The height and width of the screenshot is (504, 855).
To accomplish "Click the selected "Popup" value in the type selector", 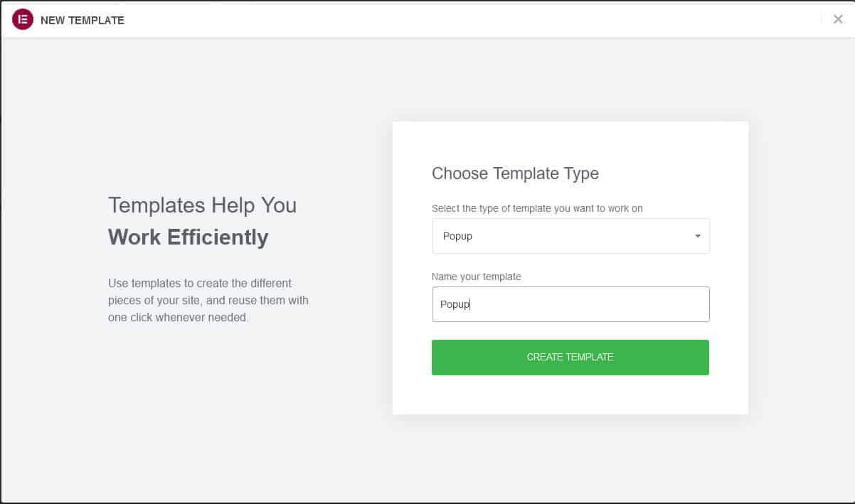I will point(457,236).
